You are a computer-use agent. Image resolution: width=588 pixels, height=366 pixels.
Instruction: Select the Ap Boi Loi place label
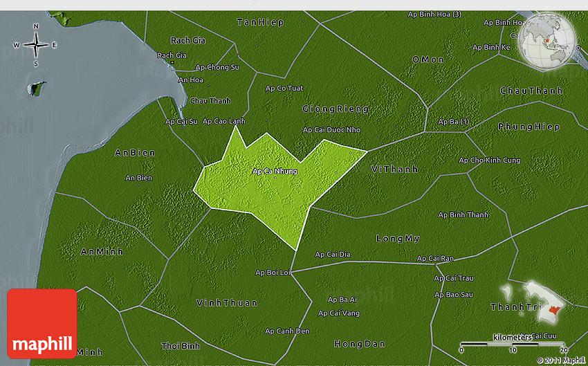(273, 273)
